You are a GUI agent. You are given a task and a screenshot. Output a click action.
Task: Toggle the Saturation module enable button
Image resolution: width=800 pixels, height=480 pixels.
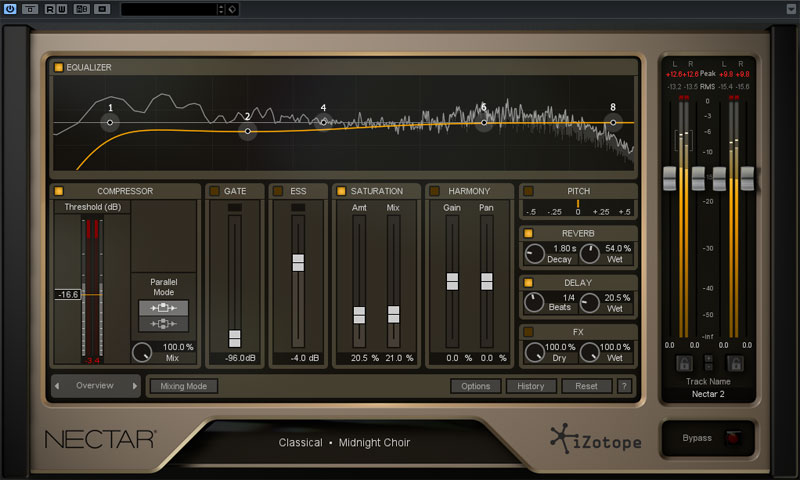click(x=341, y=191)
